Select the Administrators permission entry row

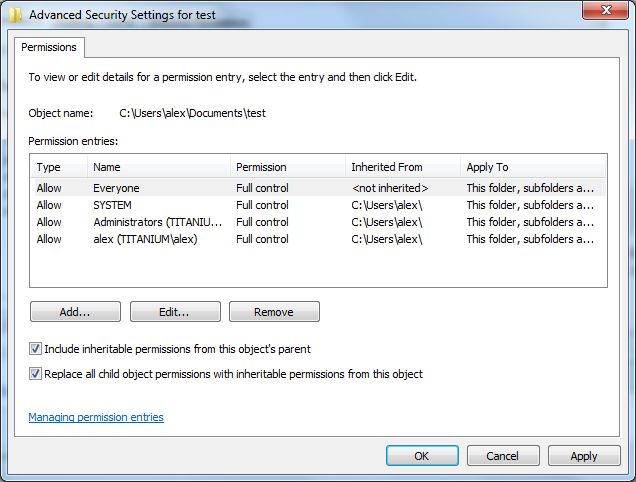tap(318, 222)
